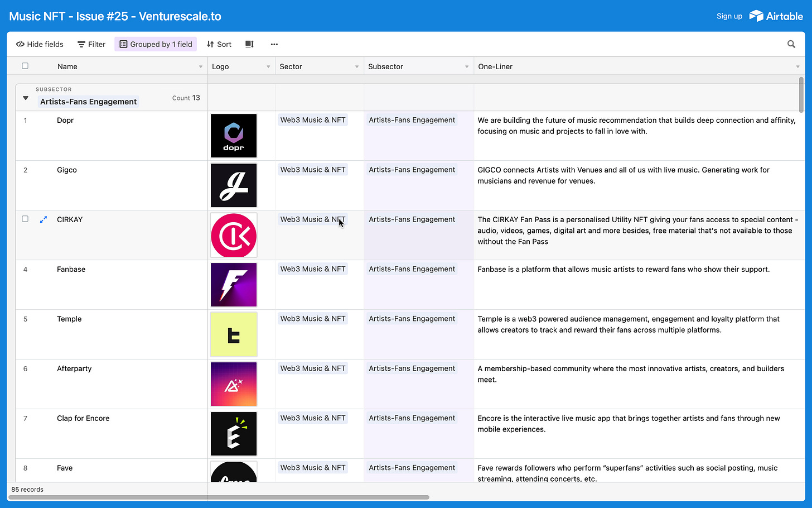Click Artists-Fans Engagement tag in CIRKAY row
The width and height of the screenshot is (812, 508).
412,219
